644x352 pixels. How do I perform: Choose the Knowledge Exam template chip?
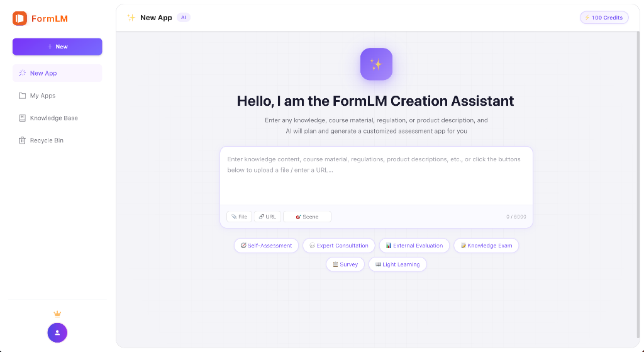486,246
